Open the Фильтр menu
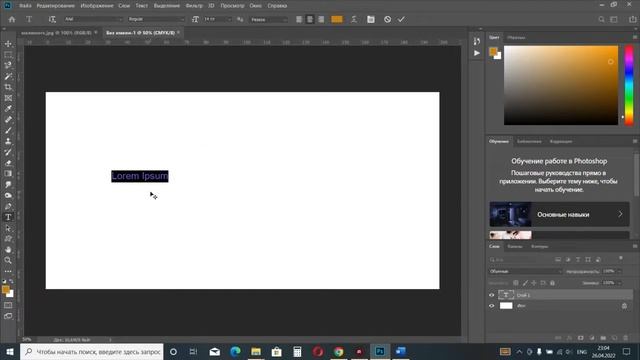The width and height of the screenshot is (640, 360). click(x=194, y=6)
